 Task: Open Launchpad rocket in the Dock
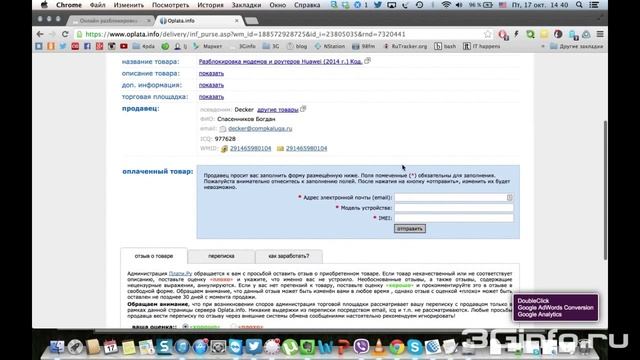(x=75, y=347)
